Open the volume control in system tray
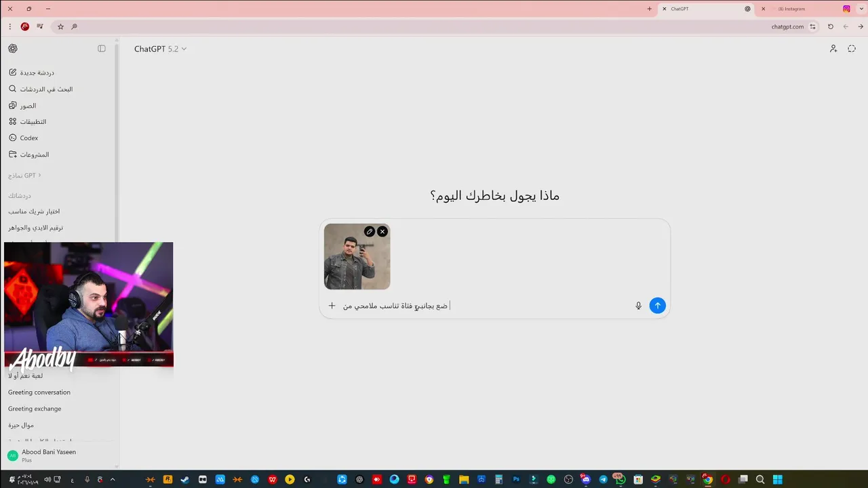This screenshot has height=488, width=868. coord(47,479)
